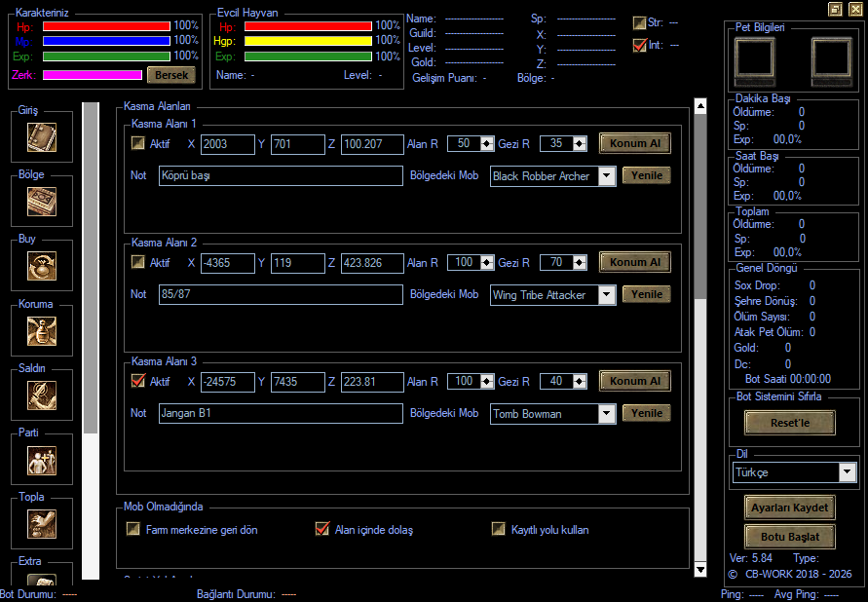Screen dimensions: 868x602
Task: Open the Türkçe language dropdown
Action: coord(847,472)
